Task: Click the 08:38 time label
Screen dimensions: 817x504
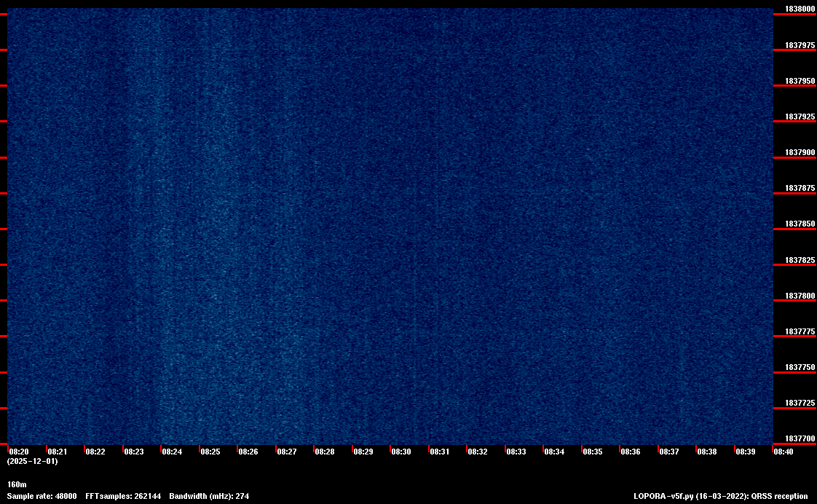Action: 707,452
